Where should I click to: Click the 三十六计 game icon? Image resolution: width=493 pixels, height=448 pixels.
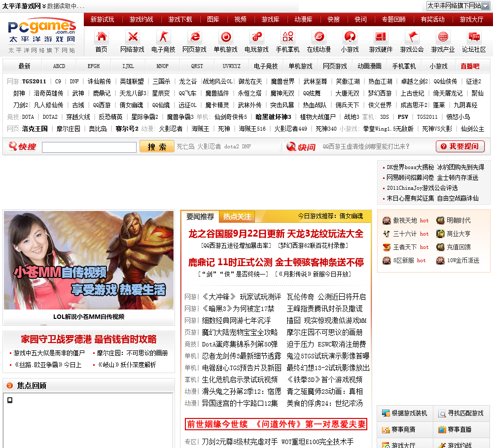point(387,234)
